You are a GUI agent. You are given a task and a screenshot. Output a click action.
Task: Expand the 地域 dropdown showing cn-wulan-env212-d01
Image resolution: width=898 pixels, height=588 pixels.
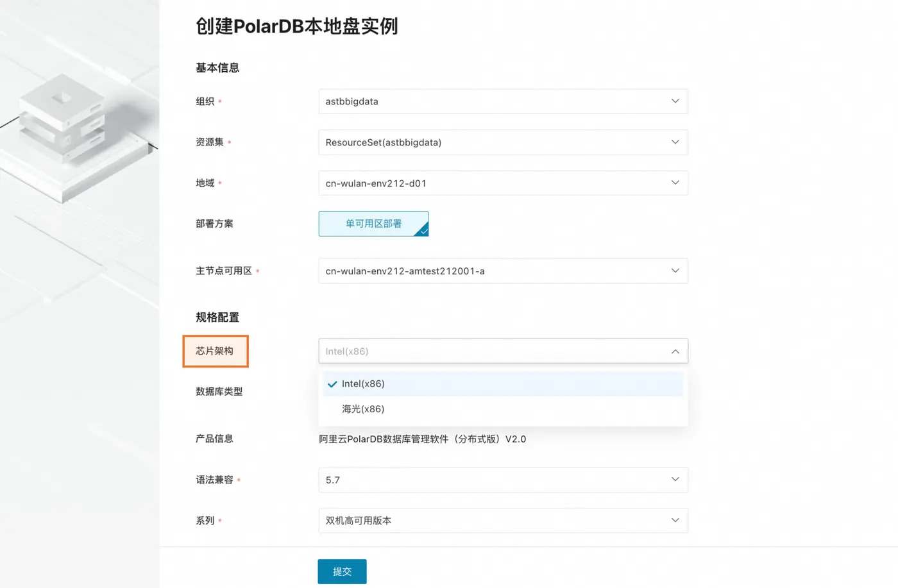[x=503, y=183]
